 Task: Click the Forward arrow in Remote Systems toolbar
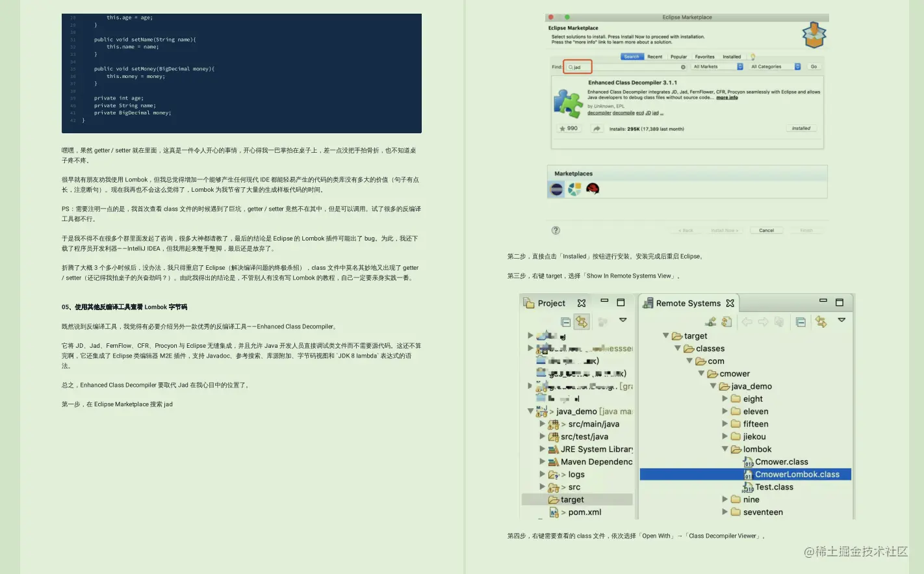coord(763,322)
